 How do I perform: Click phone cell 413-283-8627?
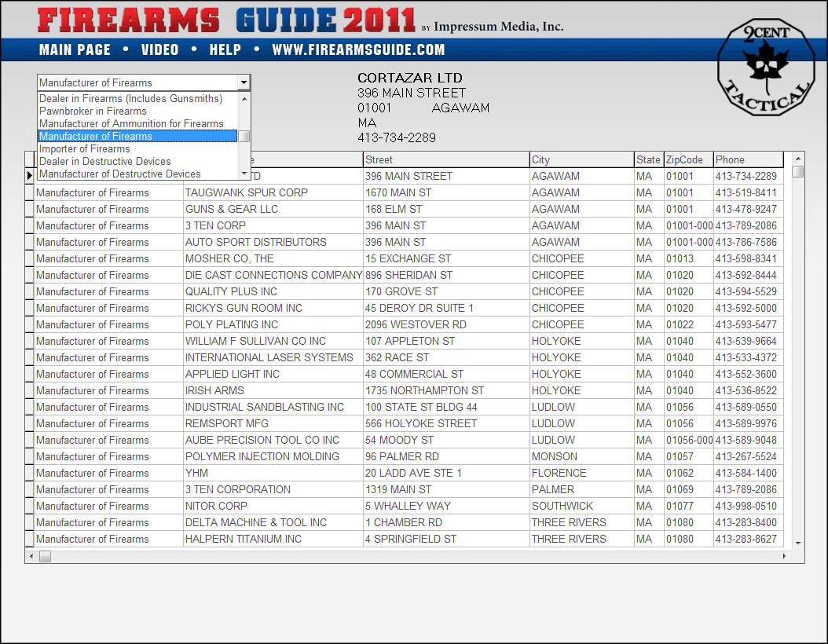coord(748,539)
